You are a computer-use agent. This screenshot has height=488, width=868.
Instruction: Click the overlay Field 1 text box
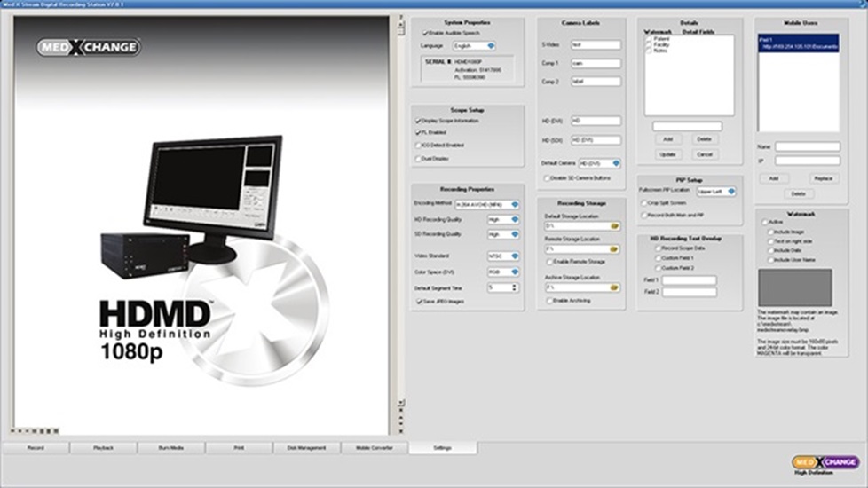click(x=690, y=280)
